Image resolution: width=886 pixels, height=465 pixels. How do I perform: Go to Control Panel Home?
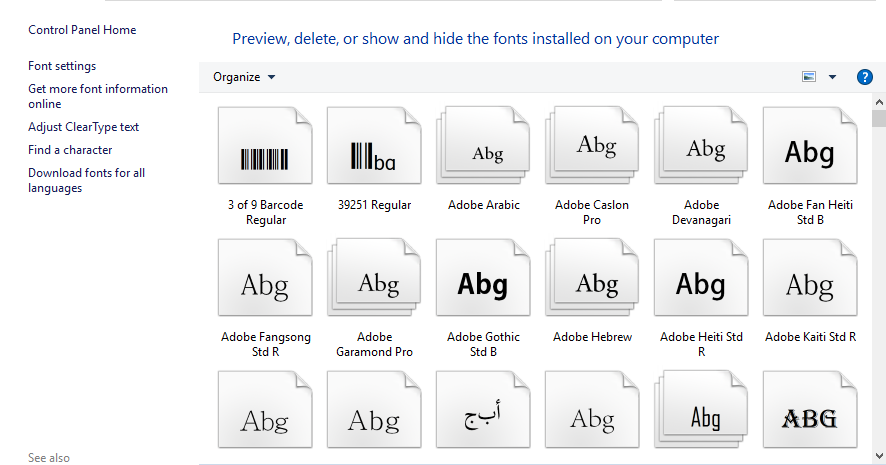tap(82, 30)
